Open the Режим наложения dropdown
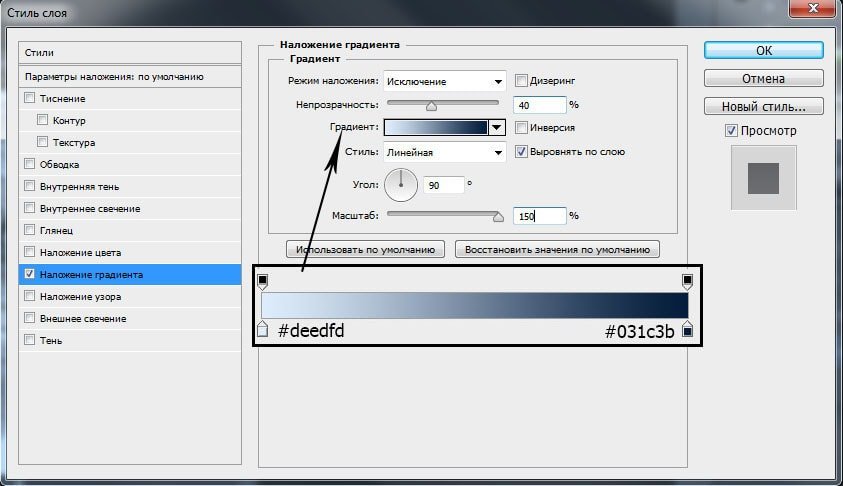Image resolution: width=843 pixels, height=486 pixels. (445, 81)
